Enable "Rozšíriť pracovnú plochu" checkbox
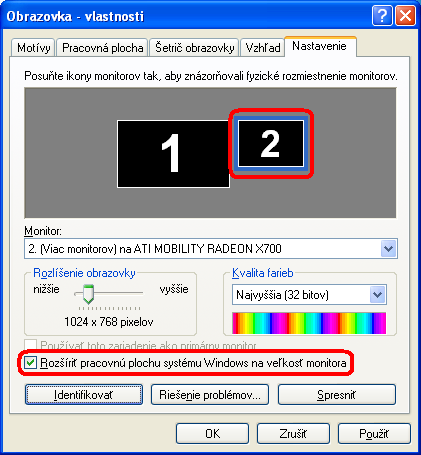421x455 pixels. (x=31, y=363)
